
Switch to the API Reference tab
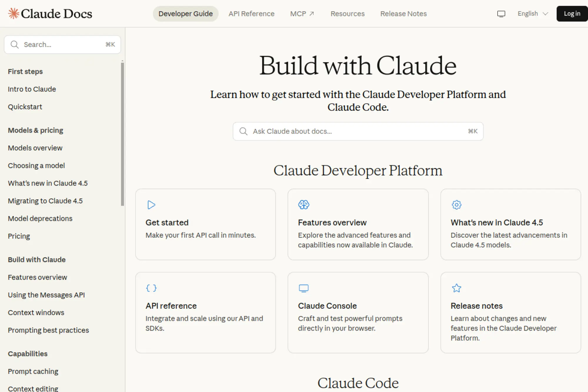coord(251,14)
